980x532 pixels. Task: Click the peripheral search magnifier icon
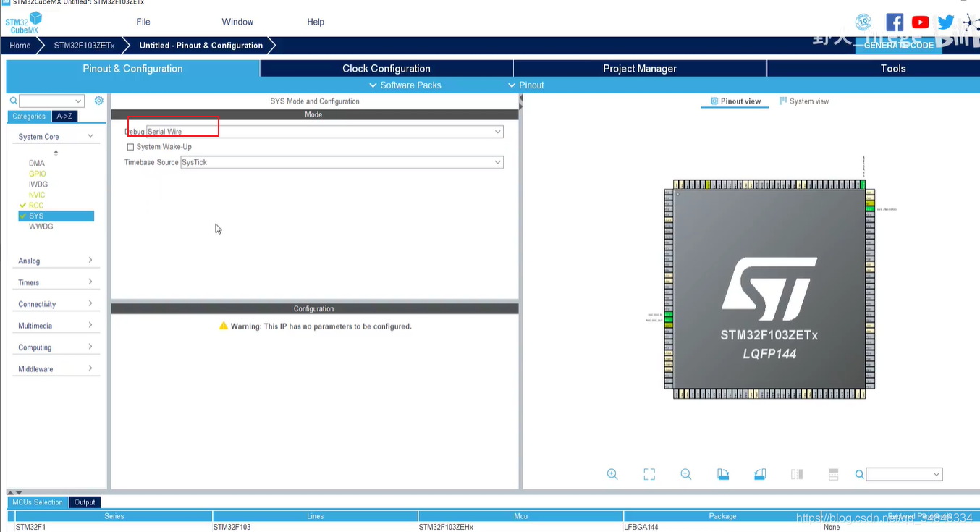(x=13, y=101)
